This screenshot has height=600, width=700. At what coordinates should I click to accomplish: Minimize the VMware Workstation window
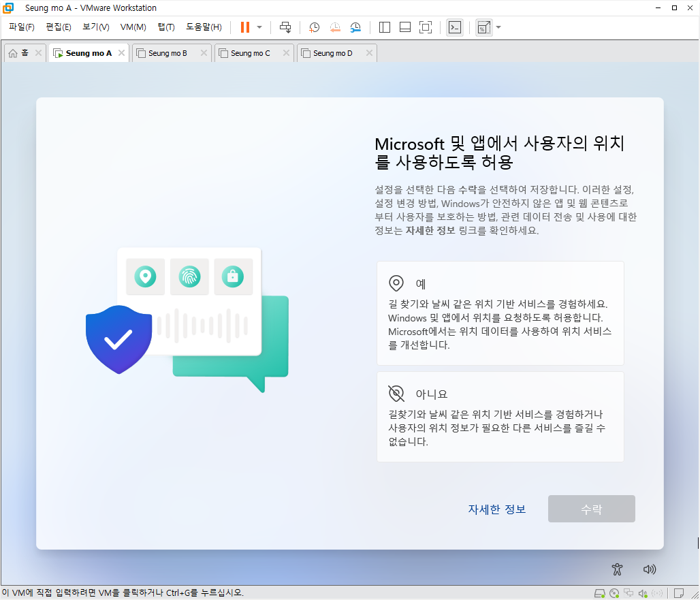658,8
